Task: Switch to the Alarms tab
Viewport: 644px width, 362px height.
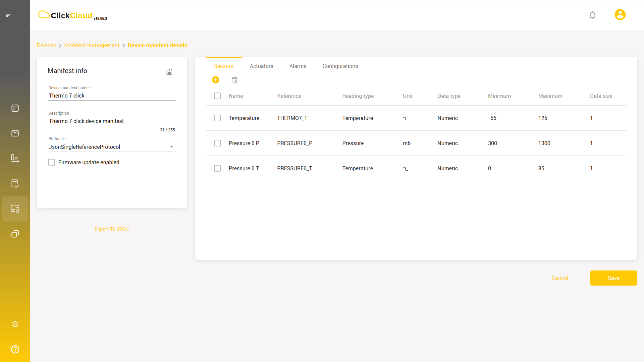Action: [x=298, y=66]
